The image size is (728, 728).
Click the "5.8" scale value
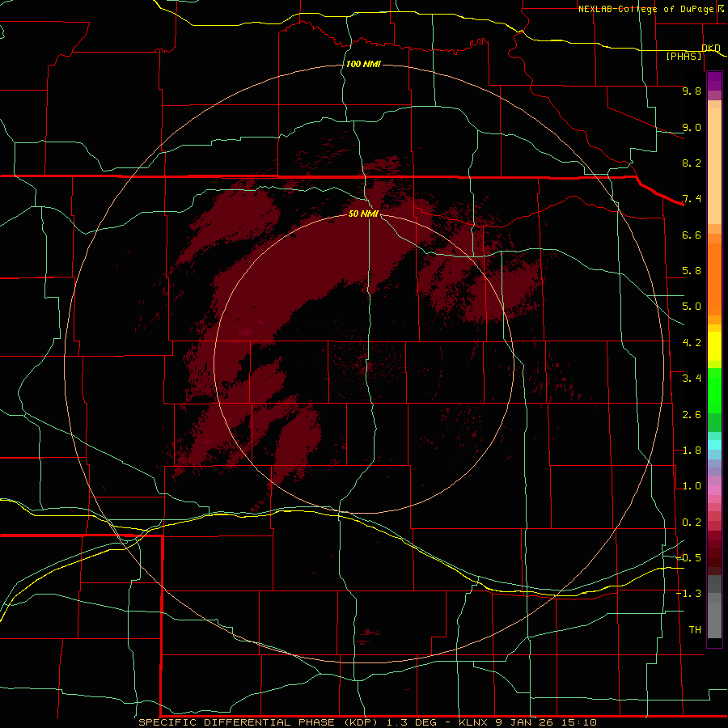pos(692,271)
